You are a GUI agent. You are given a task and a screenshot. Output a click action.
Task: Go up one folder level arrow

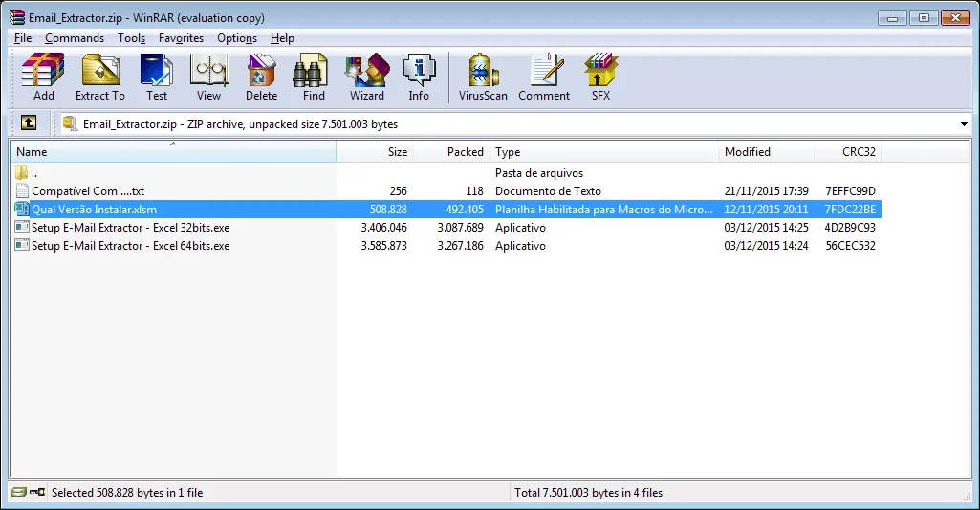tap(28, 123)
